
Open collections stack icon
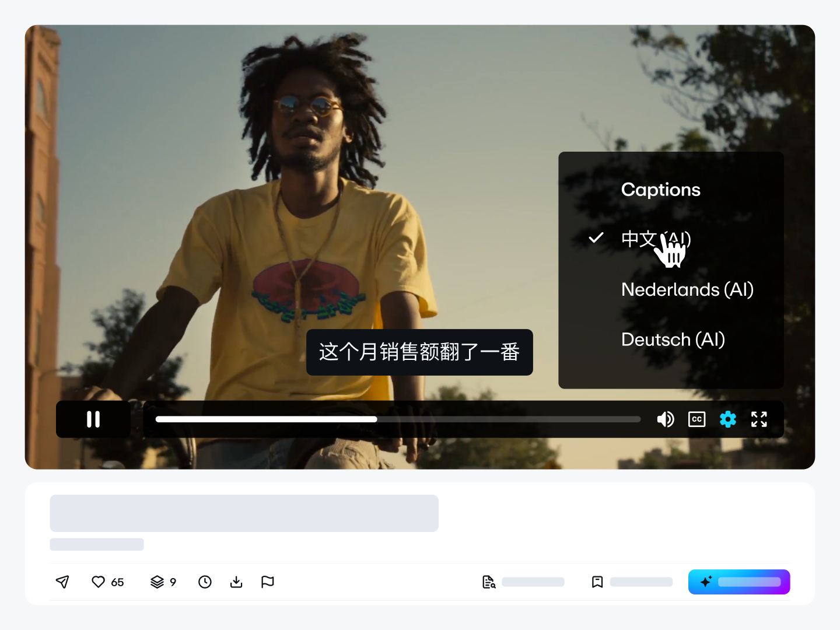[x=157, y=582]
